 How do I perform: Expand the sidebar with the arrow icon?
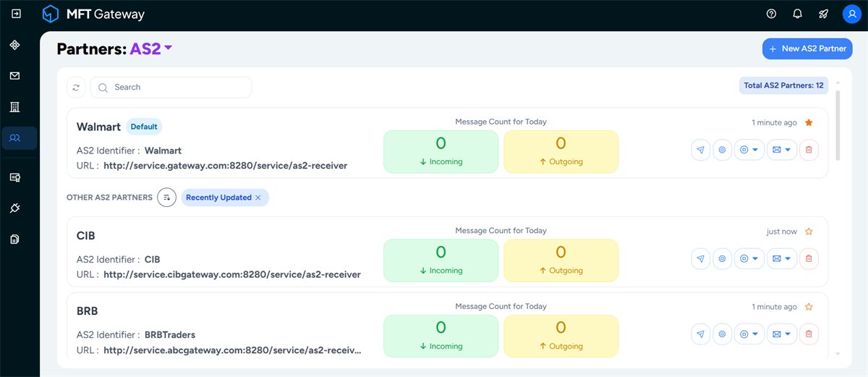coord(16,14)
